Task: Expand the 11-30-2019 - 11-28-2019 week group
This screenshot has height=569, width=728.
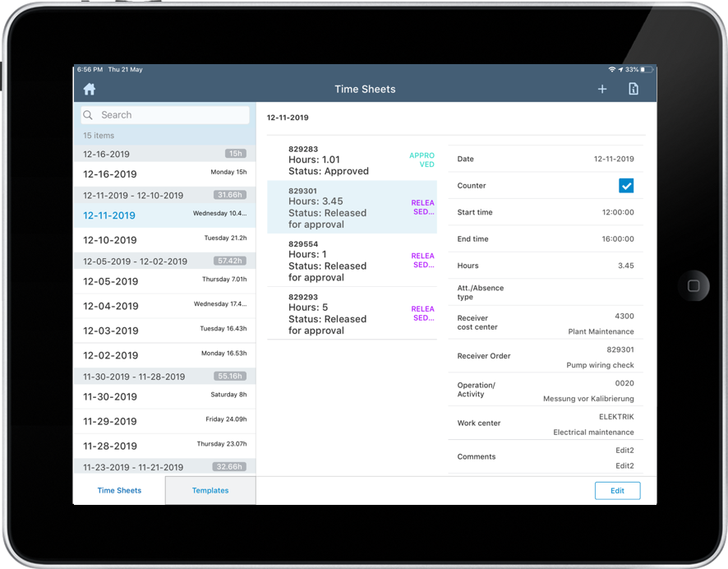Action: tap(164, 376)
